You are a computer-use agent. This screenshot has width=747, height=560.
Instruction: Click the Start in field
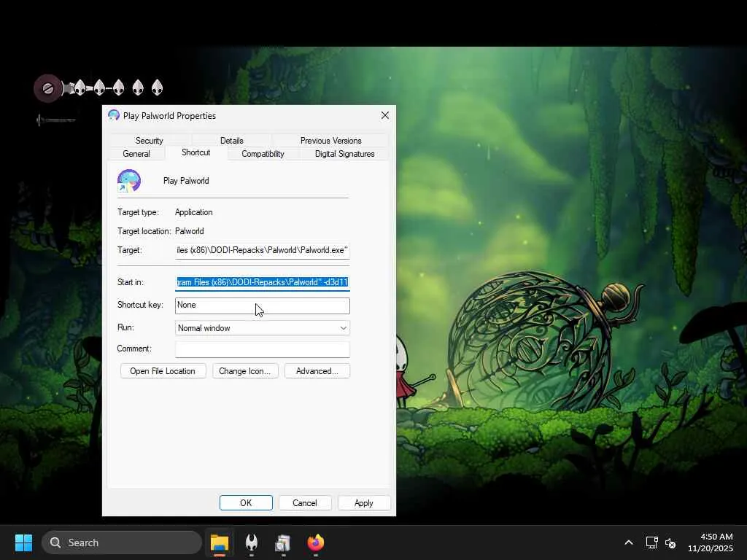click(x=262, y=282)
